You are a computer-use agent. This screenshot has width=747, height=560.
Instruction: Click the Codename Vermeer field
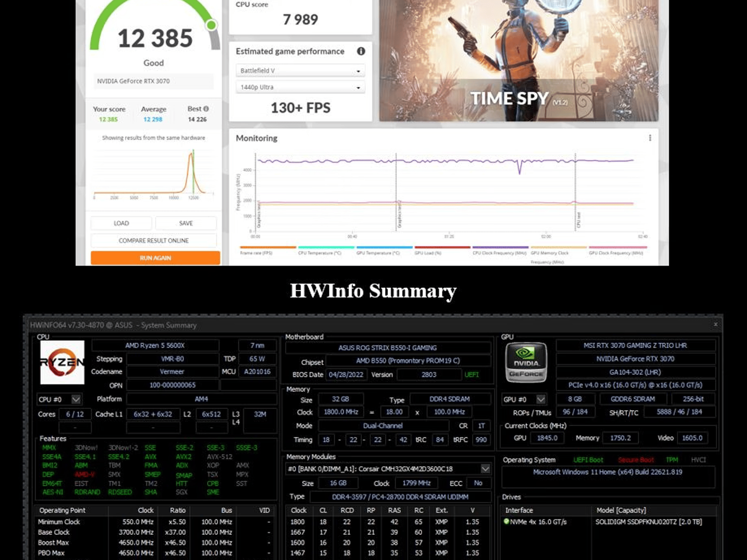[x=172, y=372]
